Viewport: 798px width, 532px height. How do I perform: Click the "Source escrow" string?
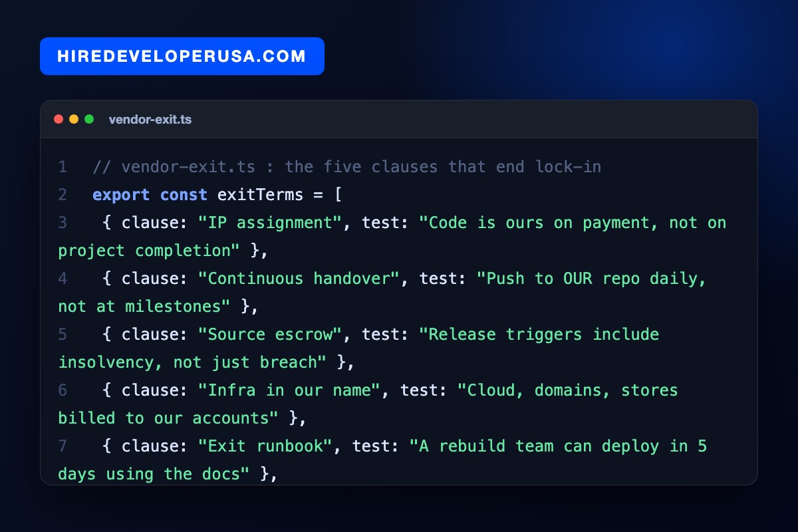tap(270, 334)
